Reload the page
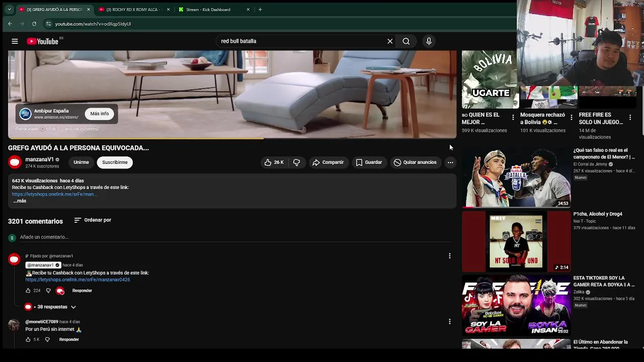The width and height of the screenshot is (644, 362). point(34,24)
